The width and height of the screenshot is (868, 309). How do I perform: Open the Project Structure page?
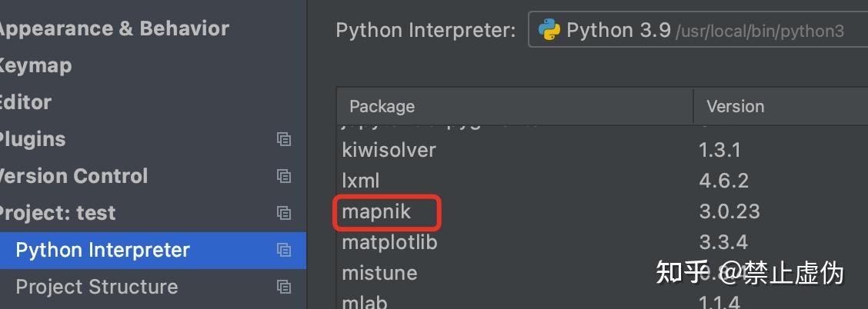pyautogui.click(x=96, y=287)
